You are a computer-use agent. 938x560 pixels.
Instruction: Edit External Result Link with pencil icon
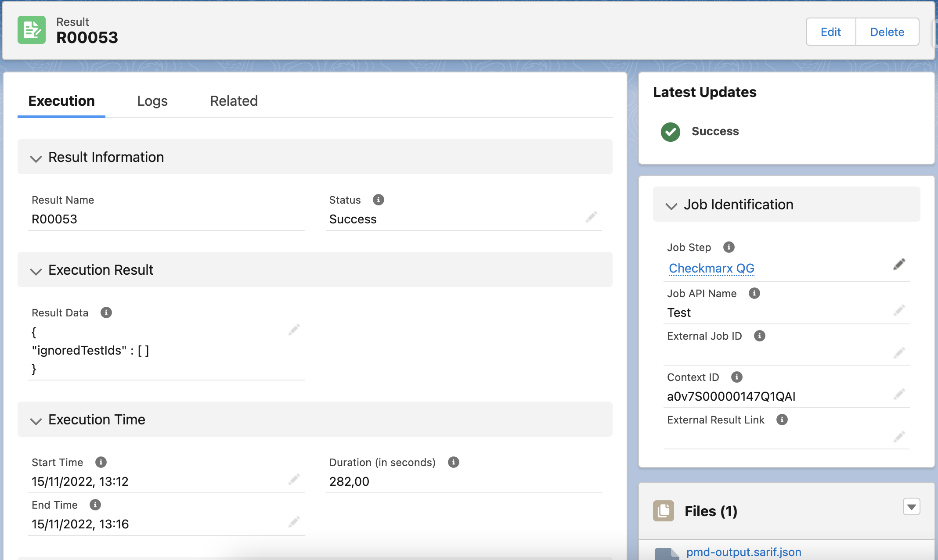pyautogui.click(x=899, y=436)
